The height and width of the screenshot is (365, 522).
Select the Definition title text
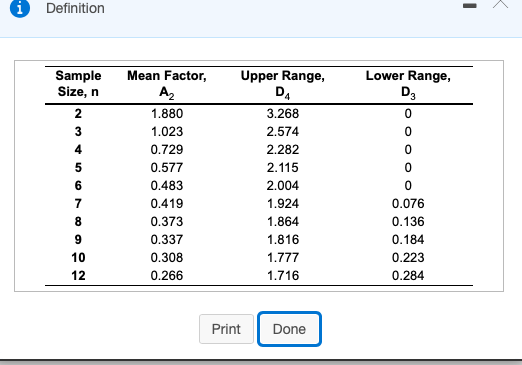click(x=75, y=8)
